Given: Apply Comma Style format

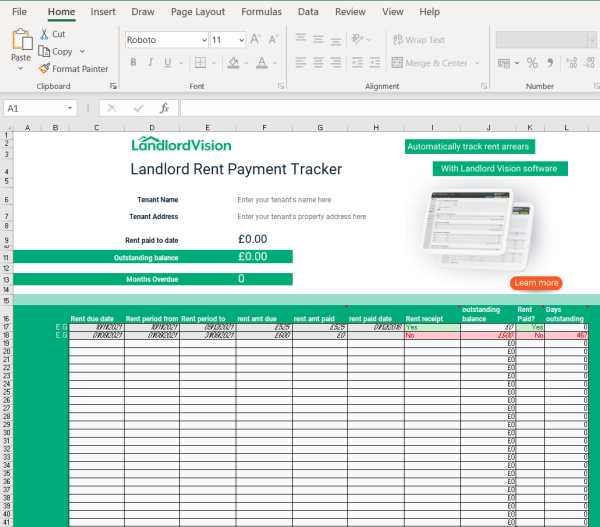Looking at the screenshot, I should pos(550,63).
